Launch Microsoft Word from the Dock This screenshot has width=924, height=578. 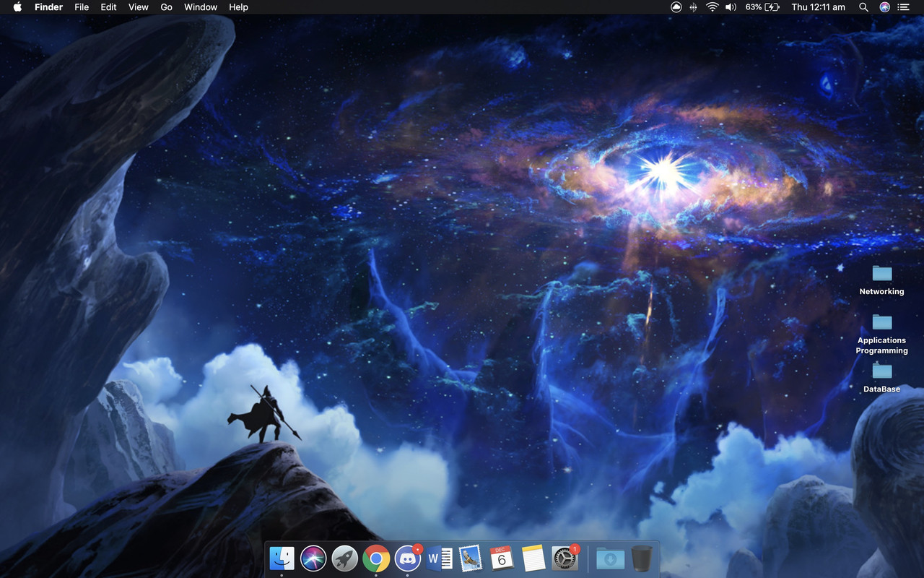click(x=440, y=558)
